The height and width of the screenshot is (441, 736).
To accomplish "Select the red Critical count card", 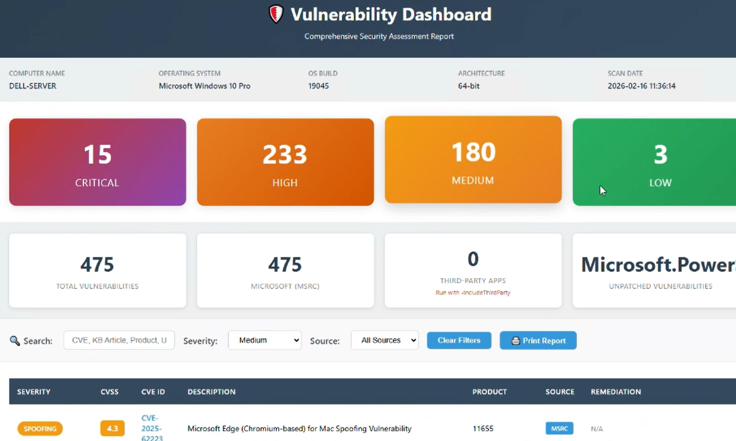I will click(x=98, y=162).
